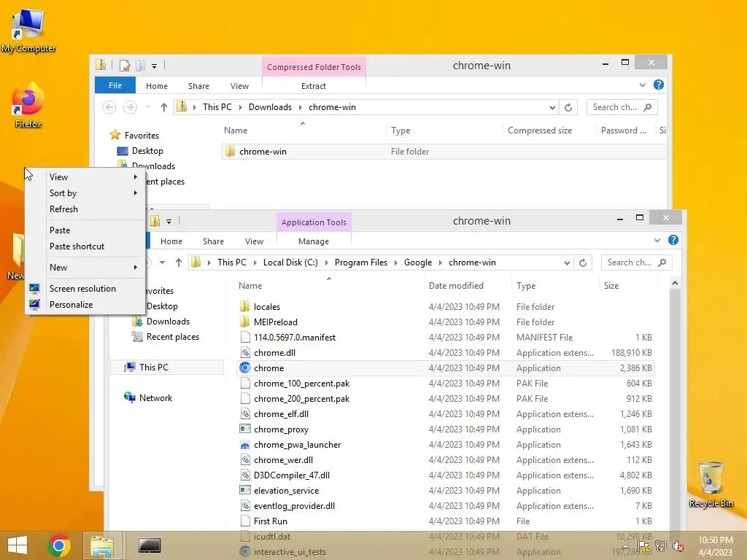
Task: Click the muted volume tray icon
Action: point(678,547)
